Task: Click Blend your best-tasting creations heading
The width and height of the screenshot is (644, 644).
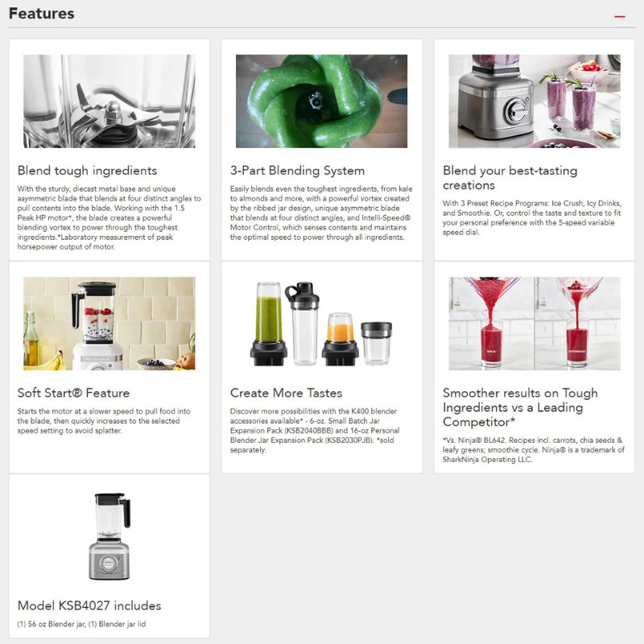Action: [510, 177]
